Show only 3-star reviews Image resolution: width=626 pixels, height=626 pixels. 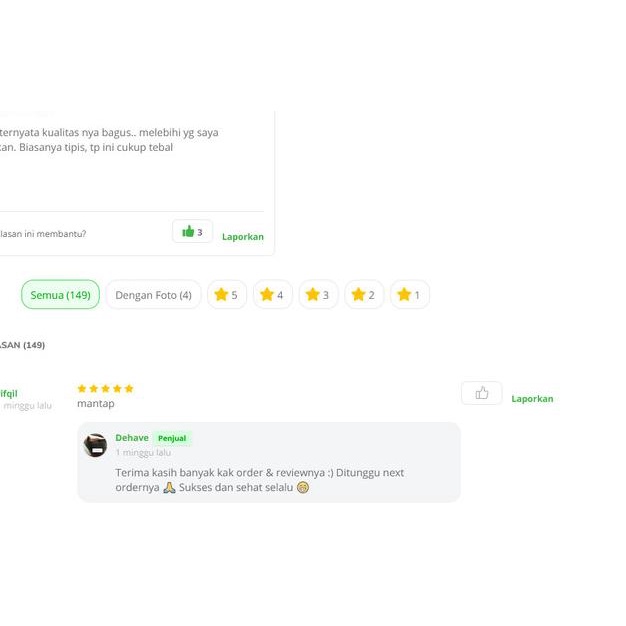[318, 295]
